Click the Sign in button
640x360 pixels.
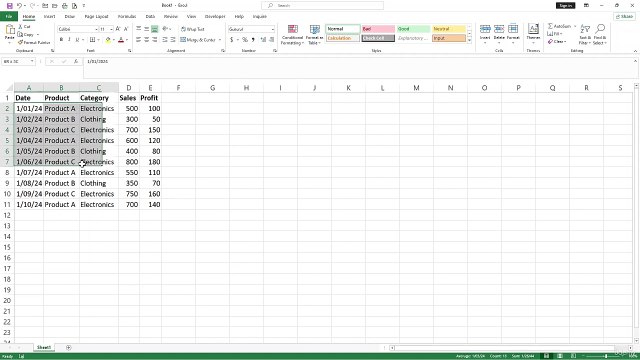coord(566,6)
